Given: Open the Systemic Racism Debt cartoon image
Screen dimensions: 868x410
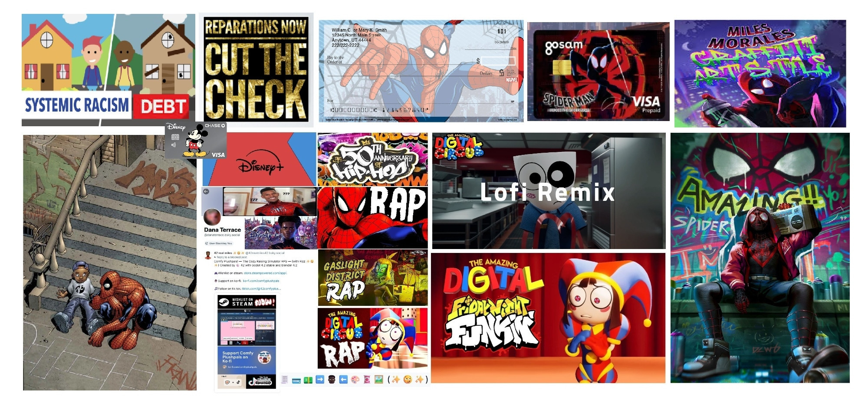Looking at the screenshot, I should pyautogui.click(x=108, y=70).
